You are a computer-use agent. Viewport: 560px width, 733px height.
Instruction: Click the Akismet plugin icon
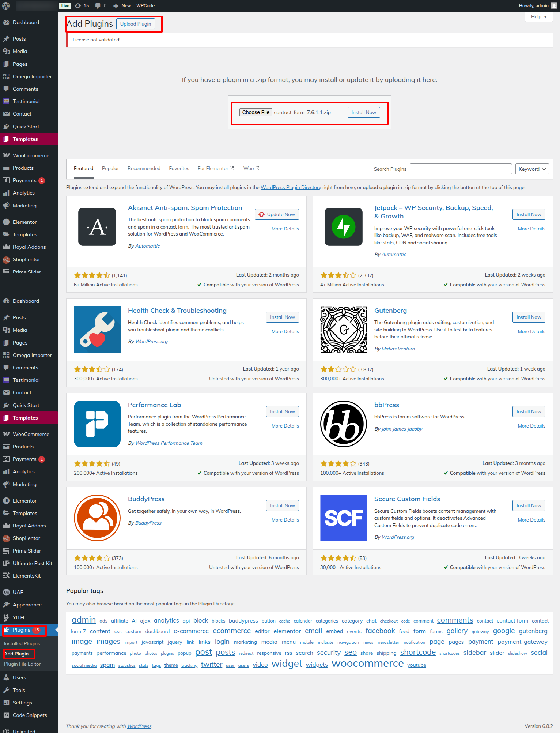[x=97, y=227]
